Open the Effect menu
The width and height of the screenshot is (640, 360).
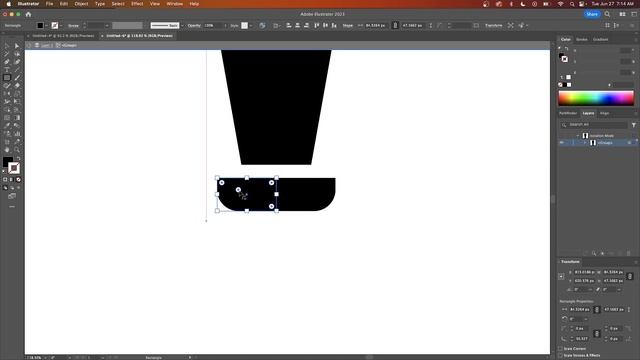(137, 4)
